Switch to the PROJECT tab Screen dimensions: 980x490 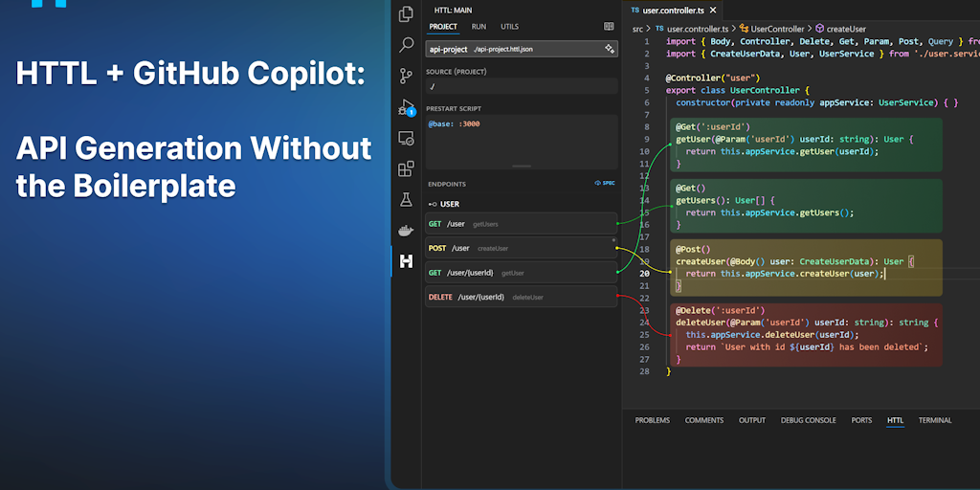443,27
